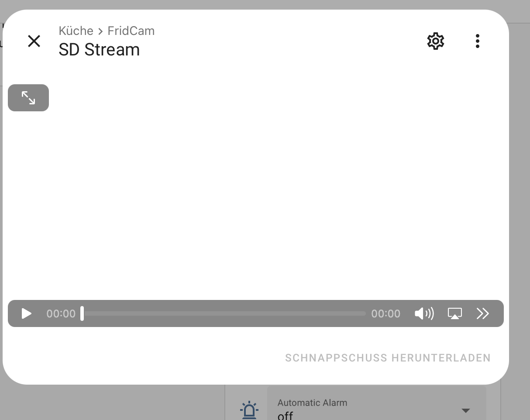530x420 pixels.
Task: Expand the video to fullscreen
Action: (x=28, y=98)
